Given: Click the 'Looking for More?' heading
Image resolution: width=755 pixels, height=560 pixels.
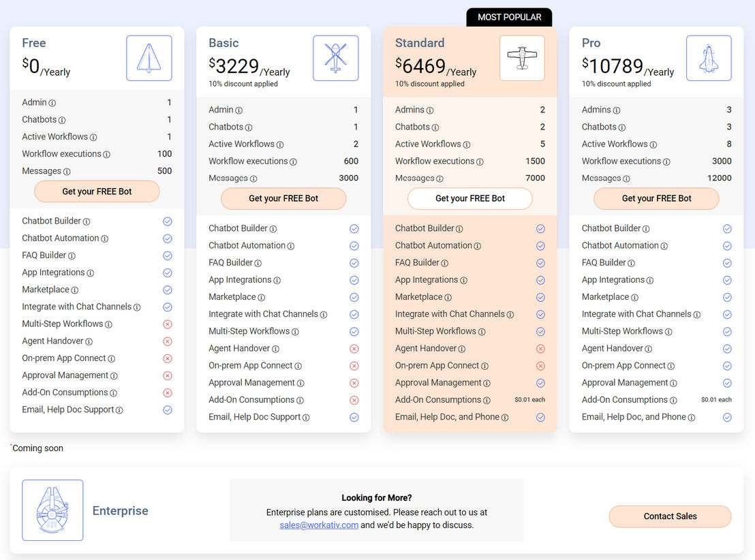Looking at the screenshot, I should point(377,498).
